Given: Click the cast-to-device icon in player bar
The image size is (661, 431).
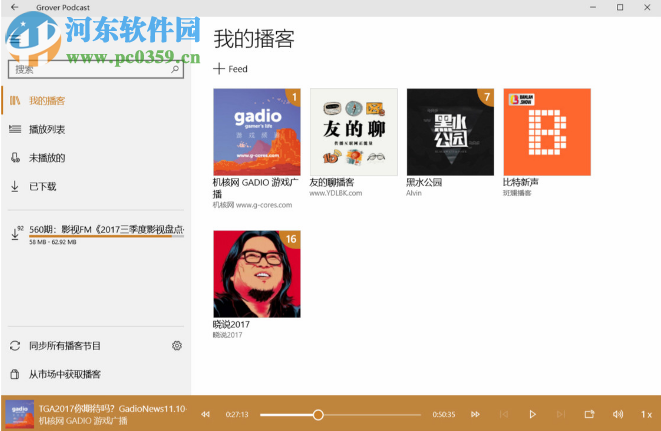Looking at the screenshot, I should [589, 414].
